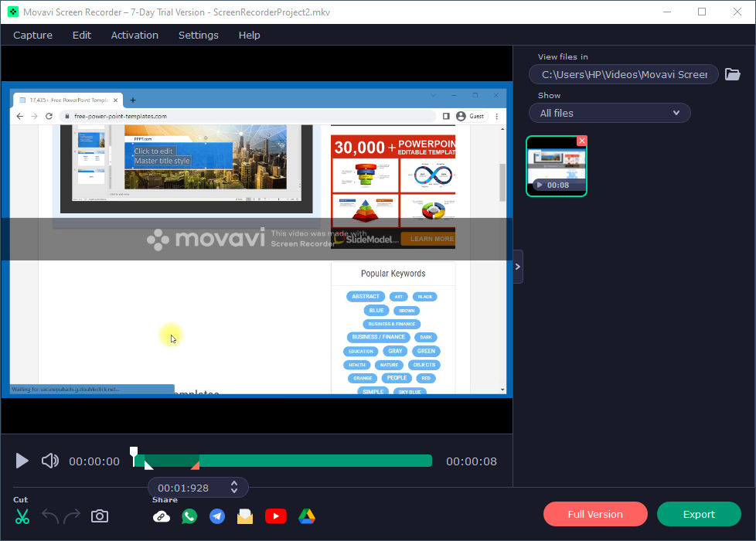Upload the video to Google Drive

(x=307, y=516)
